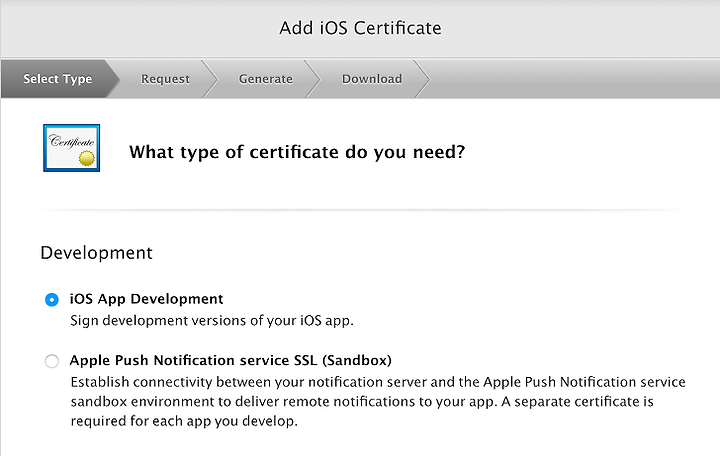This screenshot has height=456, width=720.
Task: Go to the Select Type step
Action: [x=58, y=79]
